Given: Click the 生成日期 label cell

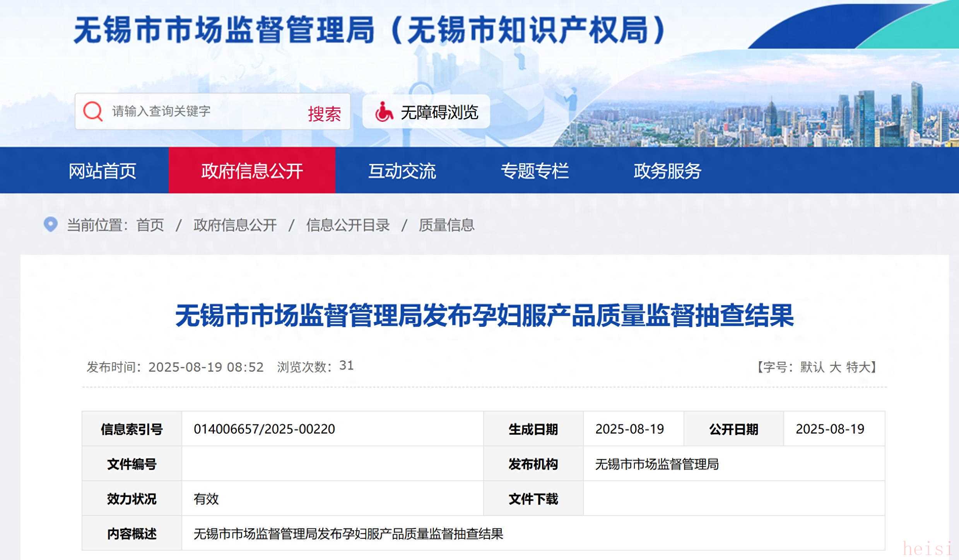Looking at the screenshot, I should pyautogui.click(x=533, y=429).
